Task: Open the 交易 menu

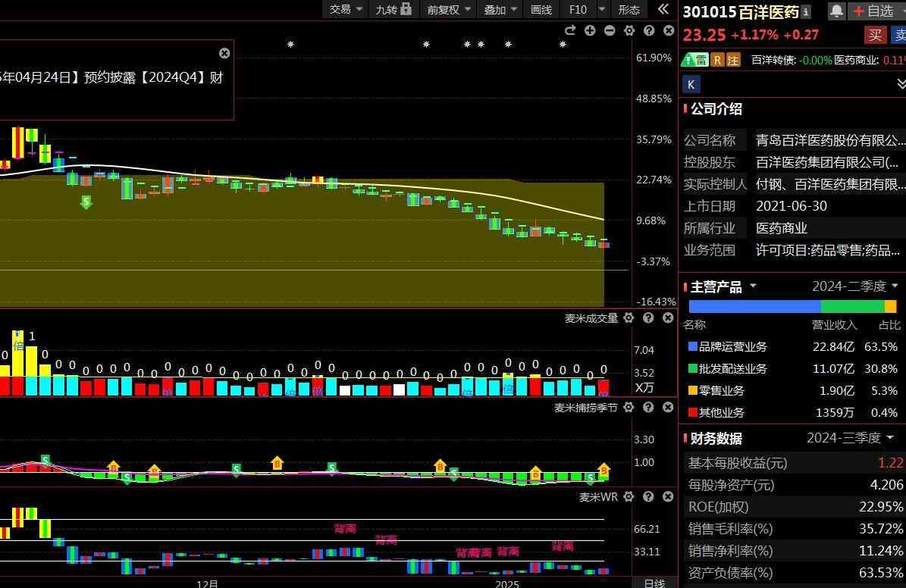Action: coord(346,9)
